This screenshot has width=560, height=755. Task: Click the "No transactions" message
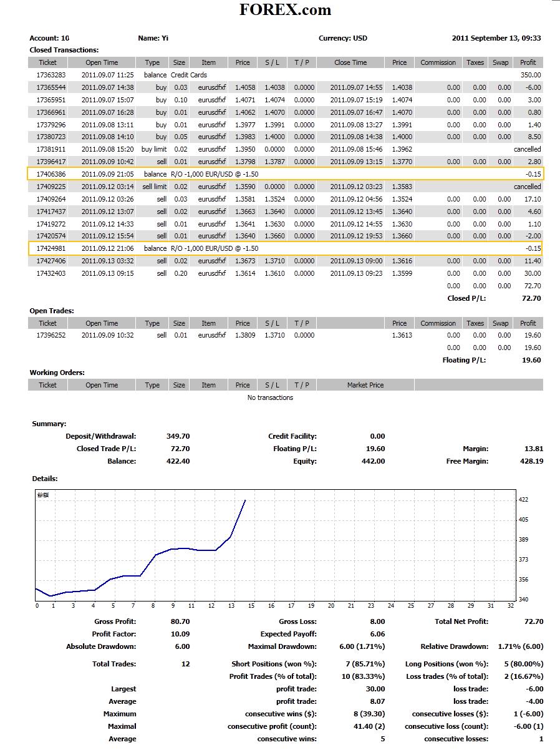coord(270,397)
